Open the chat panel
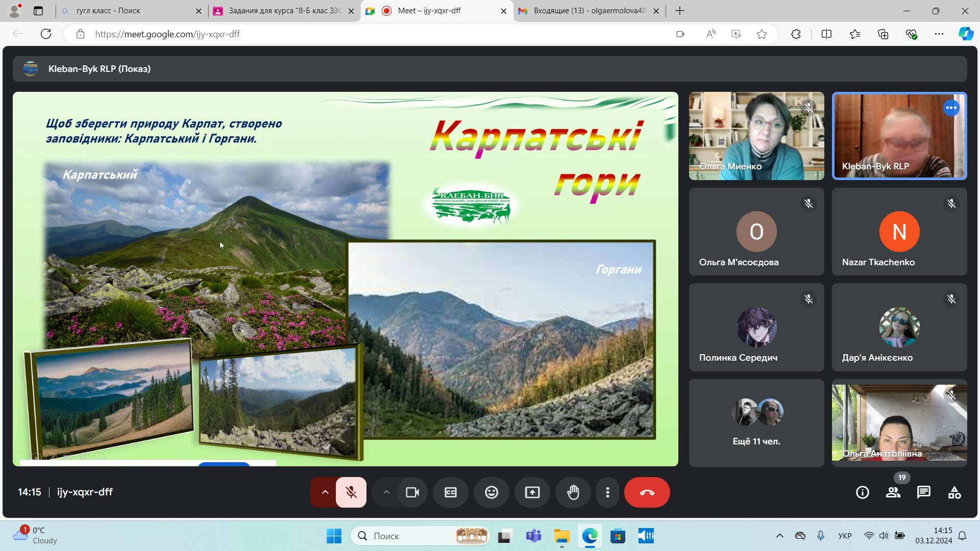The width and height of the screenshot is (980, 551). 924,492
